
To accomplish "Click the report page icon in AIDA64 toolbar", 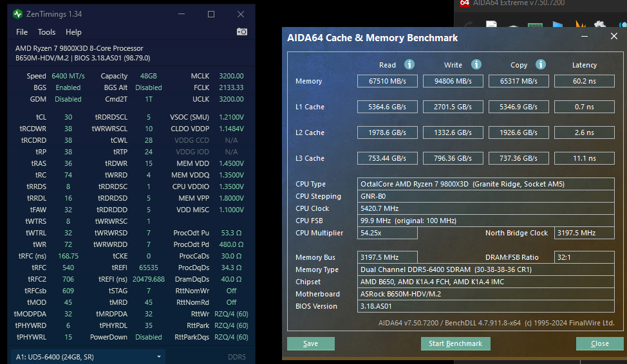I will pos(491,24).
